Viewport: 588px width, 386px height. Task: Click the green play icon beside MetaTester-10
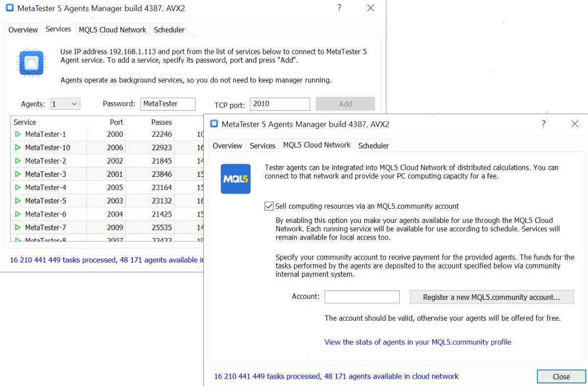[18, 147]
